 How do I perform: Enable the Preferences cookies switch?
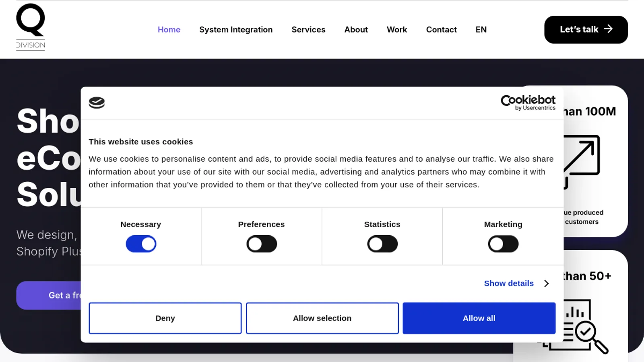coord(262,244)
